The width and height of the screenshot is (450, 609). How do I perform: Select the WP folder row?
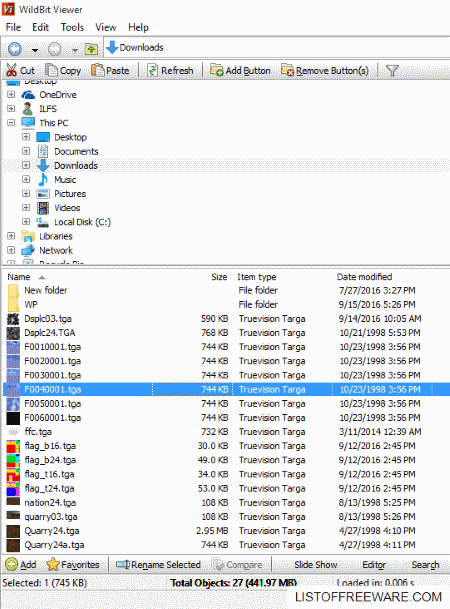click(226, 304)
